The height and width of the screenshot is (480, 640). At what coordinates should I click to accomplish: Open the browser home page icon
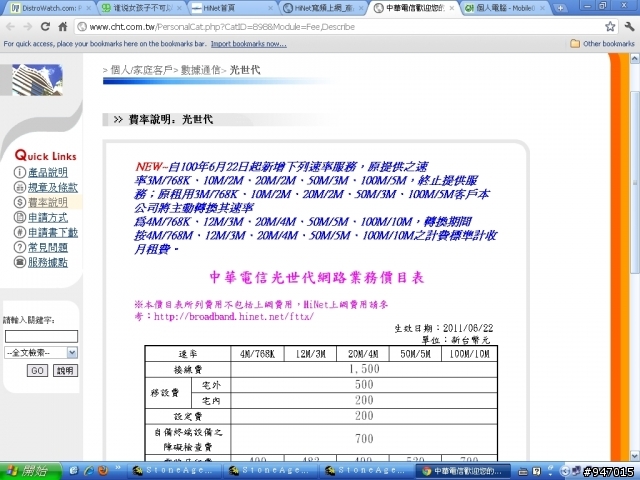coord(63,27)
